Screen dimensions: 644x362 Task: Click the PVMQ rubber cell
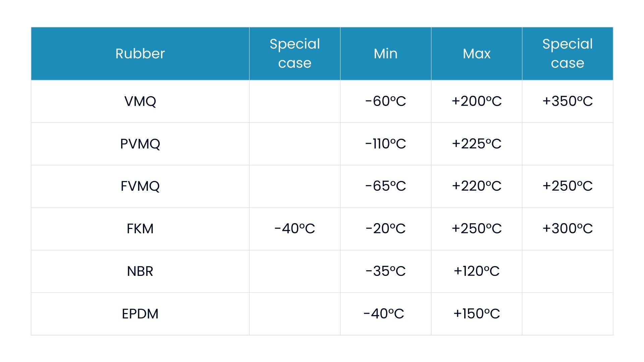tap(140, 144)
